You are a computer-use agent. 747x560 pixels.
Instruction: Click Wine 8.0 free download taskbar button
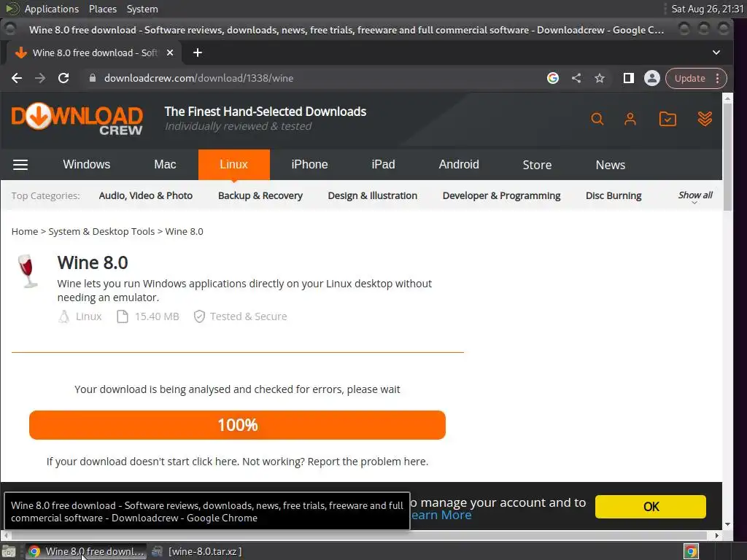tap(86, 551)
